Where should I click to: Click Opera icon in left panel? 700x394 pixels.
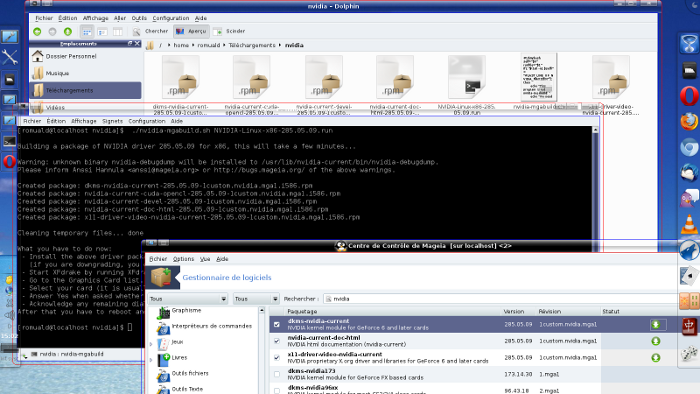pyautogui.click(x=9, y=162)
